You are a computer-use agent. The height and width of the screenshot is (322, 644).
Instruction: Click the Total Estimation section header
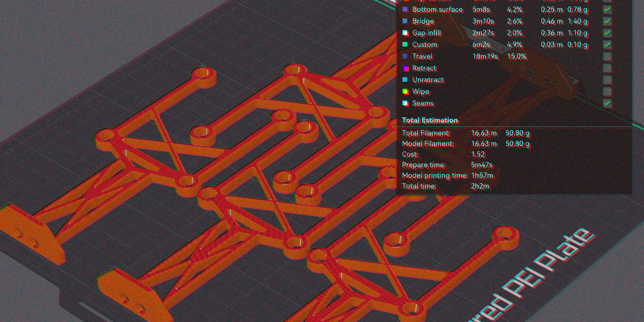[x=430, y=120]
